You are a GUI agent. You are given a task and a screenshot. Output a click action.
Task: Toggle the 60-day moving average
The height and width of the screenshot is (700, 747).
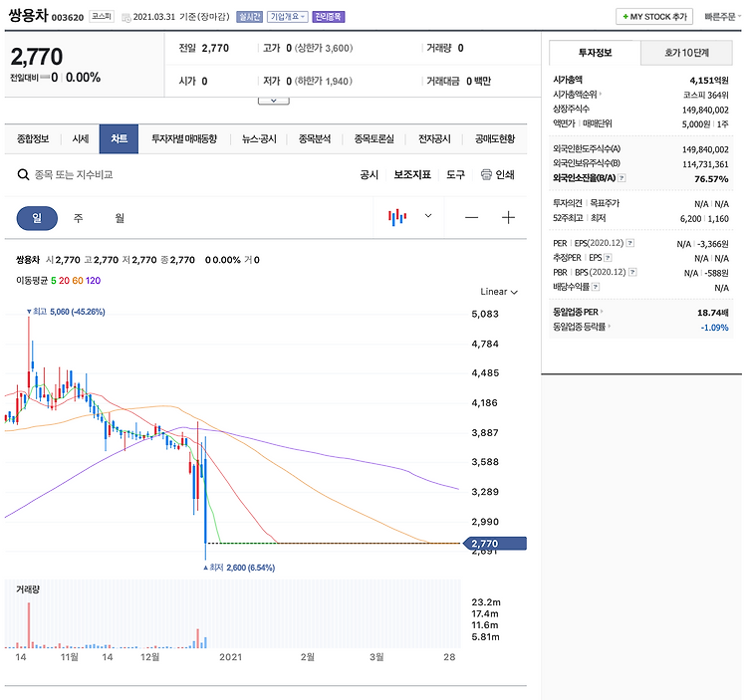tap(77, 281)
